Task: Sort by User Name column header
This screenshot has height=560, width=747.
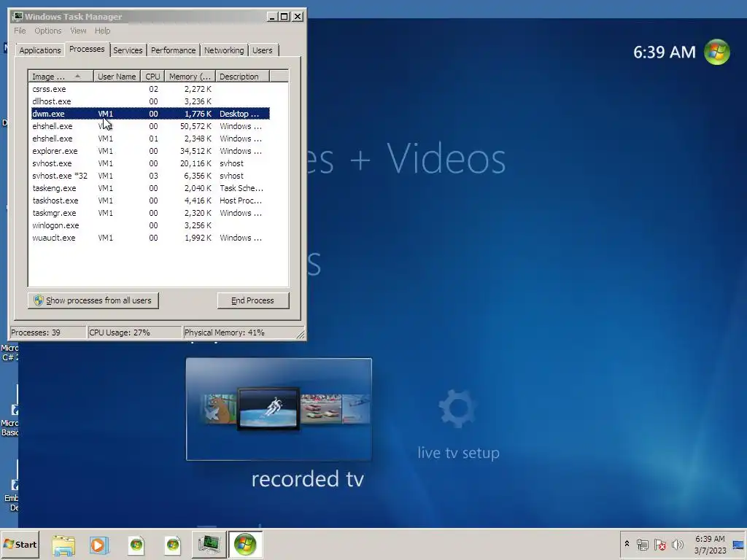Action: 117,76
